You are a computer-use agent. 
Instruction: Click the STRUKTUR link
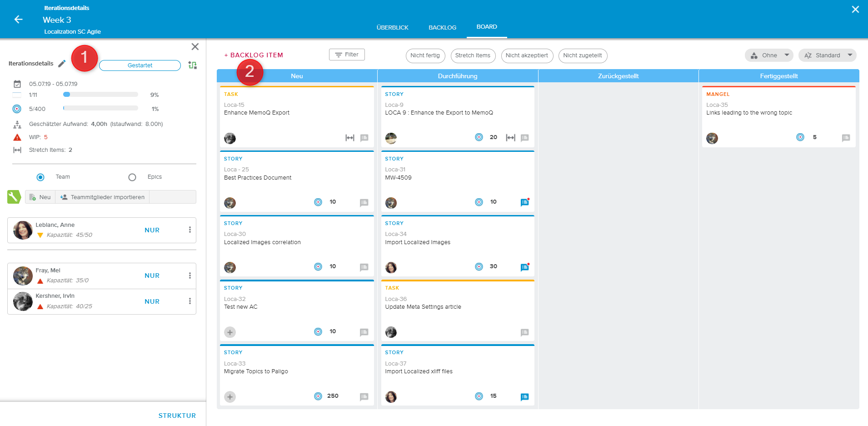(x=177, y=416)
